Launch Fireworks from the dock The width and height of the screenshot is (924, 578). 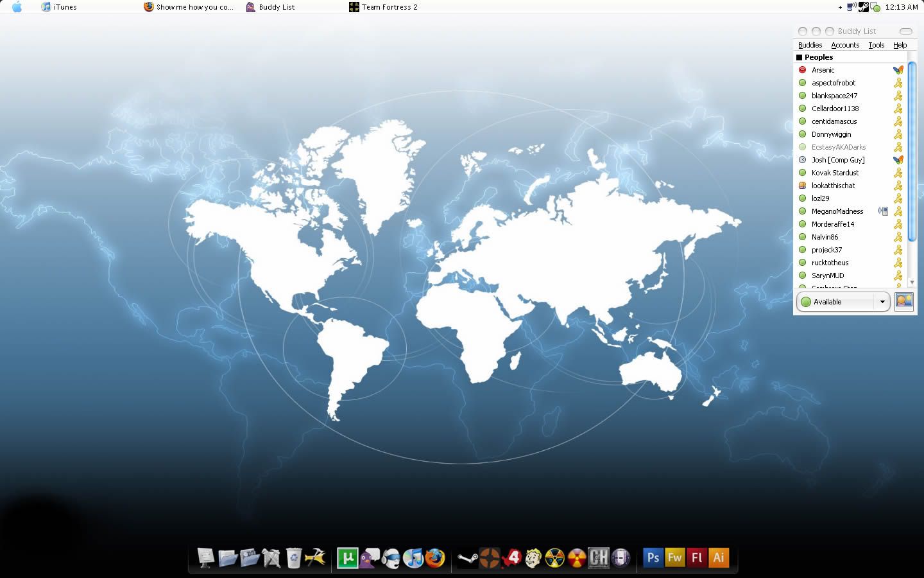coord(675,557)
